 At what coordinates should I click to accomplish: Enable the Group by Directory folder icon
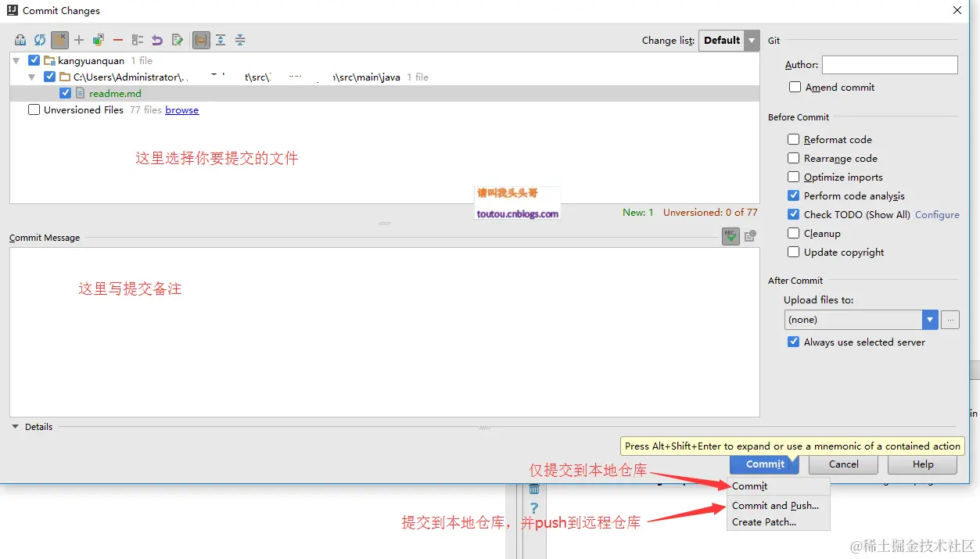tap(201, 39)
